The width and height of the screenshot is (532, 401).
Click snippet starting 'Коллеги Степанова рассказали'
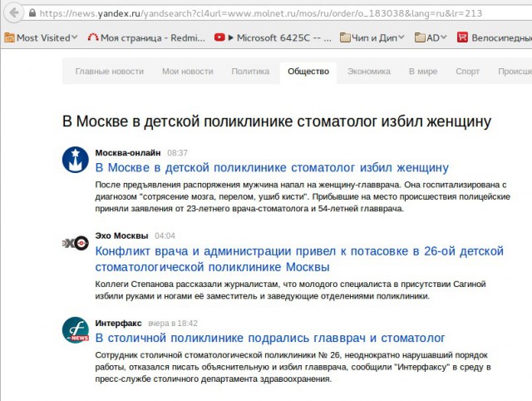click(x=290, y=290)
